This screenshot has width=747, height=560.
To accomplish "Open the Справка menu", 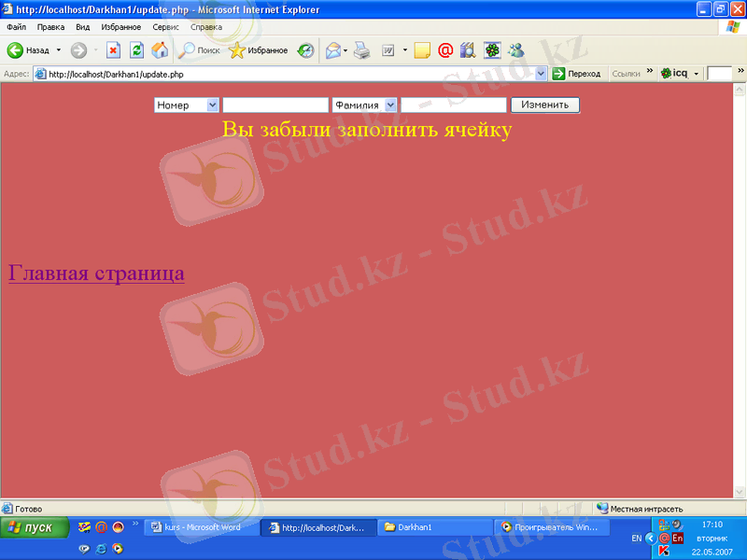I will [206, 27].
